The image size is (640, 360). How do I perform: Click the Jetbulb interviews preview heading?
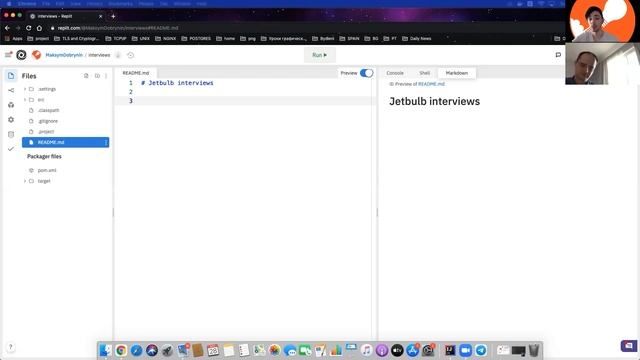434,101
